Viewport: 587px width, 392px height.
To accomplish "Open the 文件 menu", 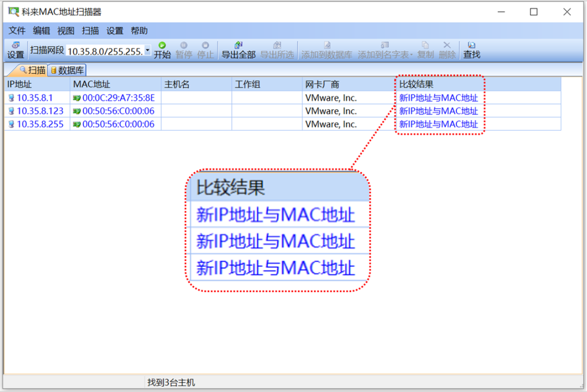I will [16, 30].
